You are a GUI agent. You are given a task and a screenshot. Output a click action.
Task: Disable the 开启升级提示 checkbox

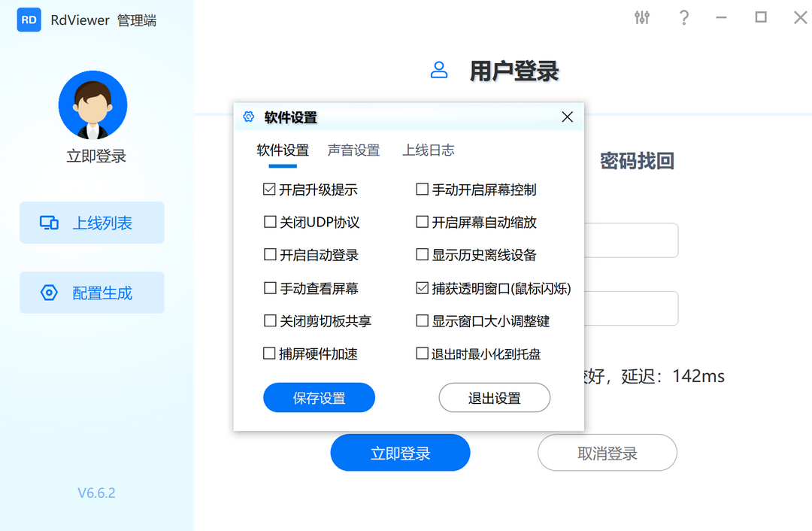[268, 189]
